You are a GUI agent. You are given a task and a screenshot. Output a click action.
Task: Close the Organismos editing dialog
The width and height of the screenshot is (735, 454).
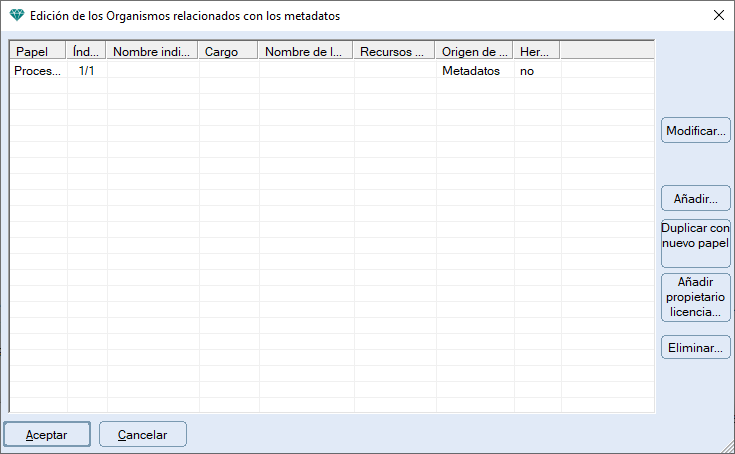pyautogui.click(x=718, y=15)
